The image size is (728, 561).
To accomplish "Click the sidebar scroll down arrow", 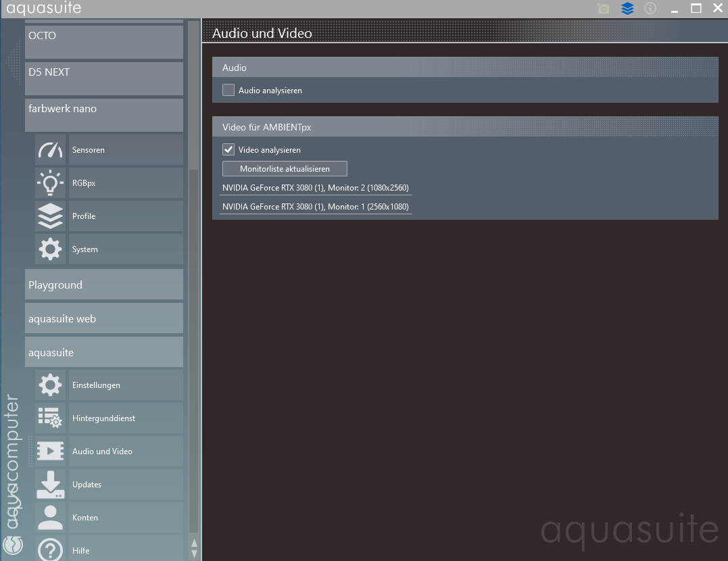I will (194, 554).
